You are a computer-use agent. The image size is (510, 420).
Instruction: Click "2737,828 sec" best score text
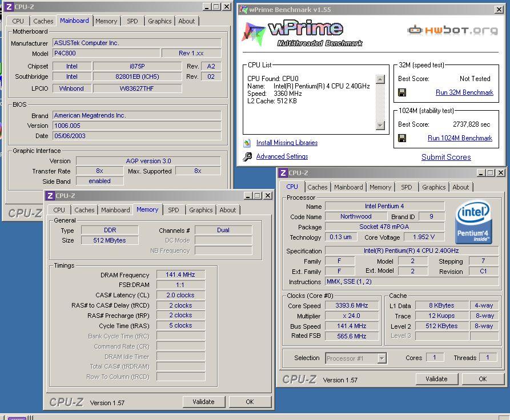pos(471,124)
